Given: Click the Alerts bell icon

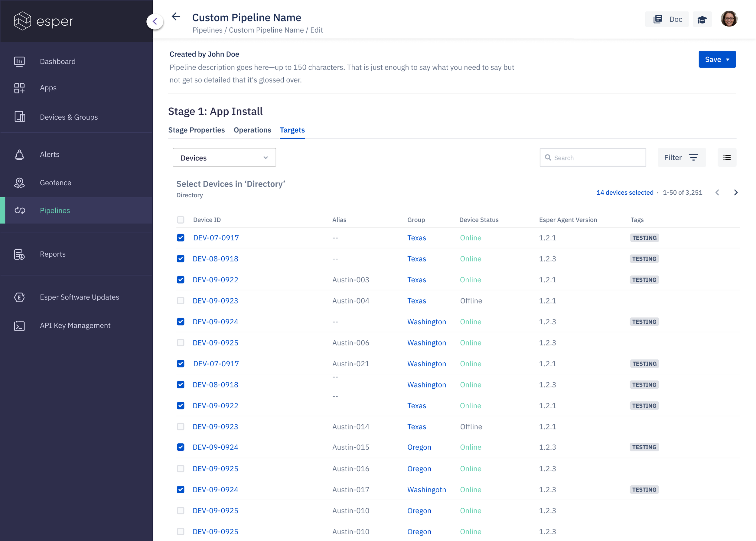Looking at the screenshot, I should coord(19,154).
